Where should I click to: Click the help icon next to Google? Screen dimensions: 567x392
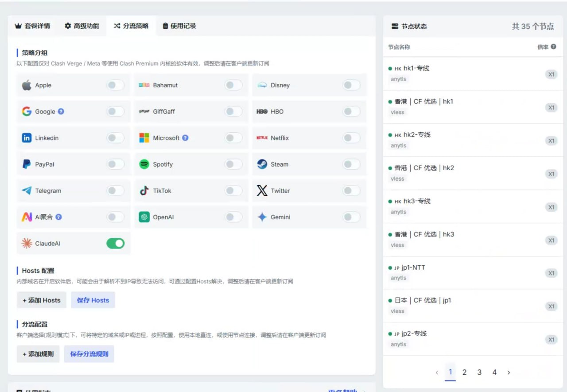61,112
